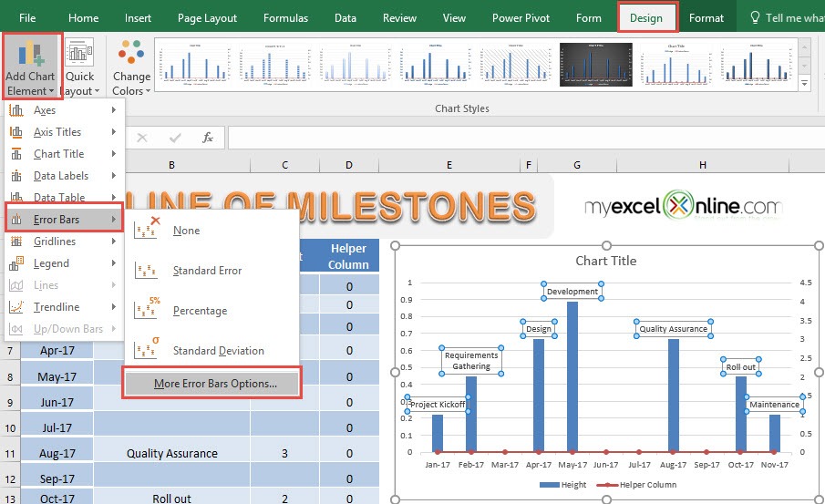This screenshot has height=504, width=825.
Task: Open the Gridlines submenu
Action: coord(64,242)
